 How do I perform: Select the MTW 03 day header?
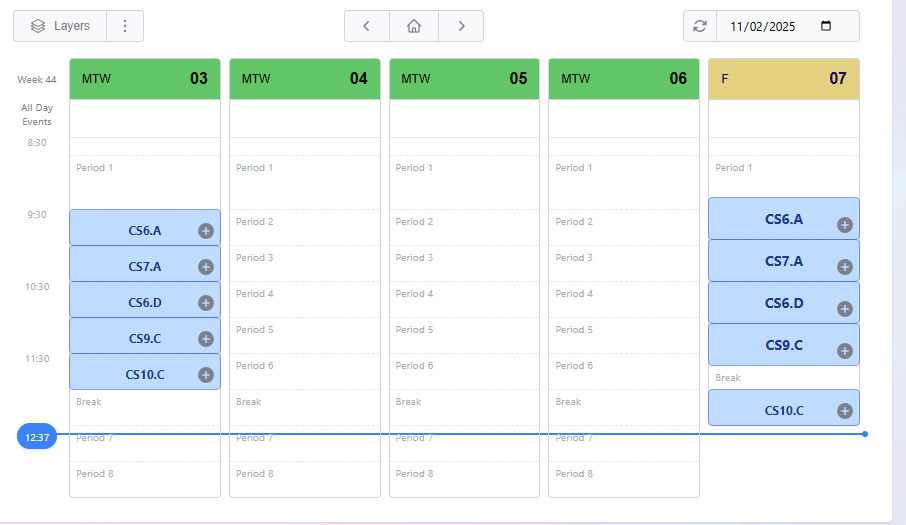(x=145, y=79)
